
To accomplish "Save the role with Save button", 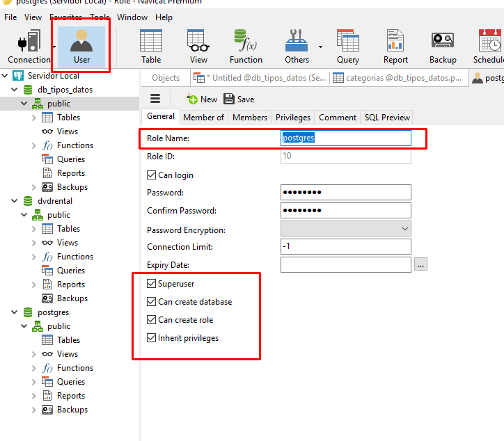I will 239,99.
